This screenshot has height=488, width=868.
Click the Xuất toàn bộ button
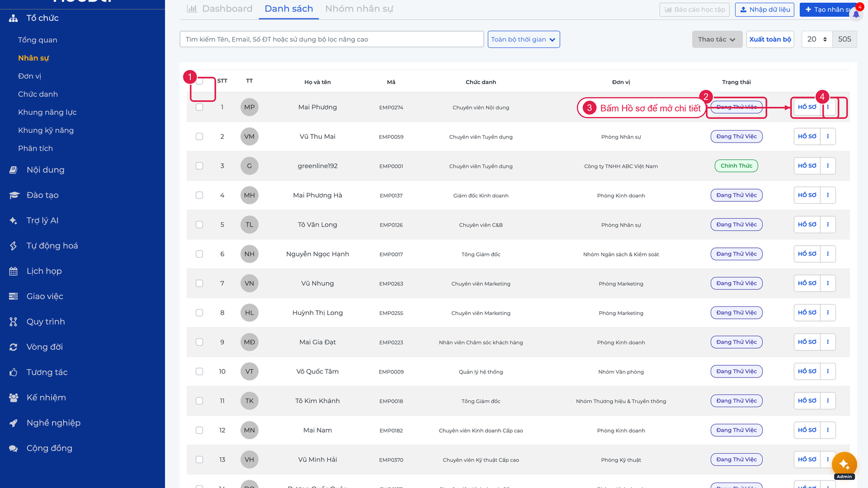pos(770,39)
